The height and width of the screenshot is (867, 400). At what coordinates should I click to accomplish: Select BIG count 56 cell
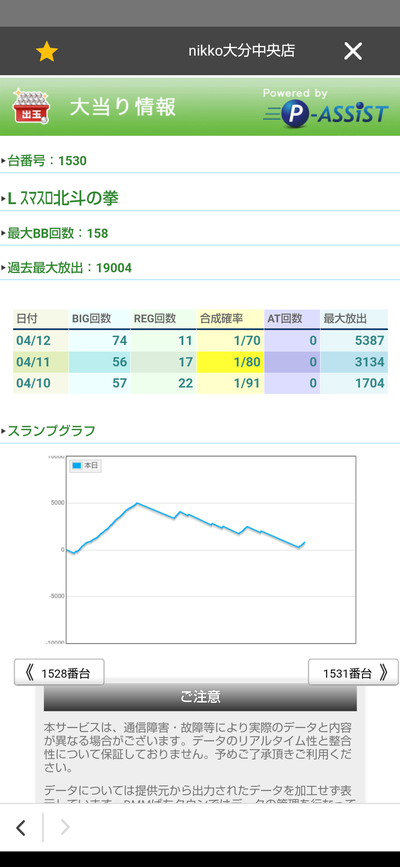pyautogui.click(x=99, y=362)
